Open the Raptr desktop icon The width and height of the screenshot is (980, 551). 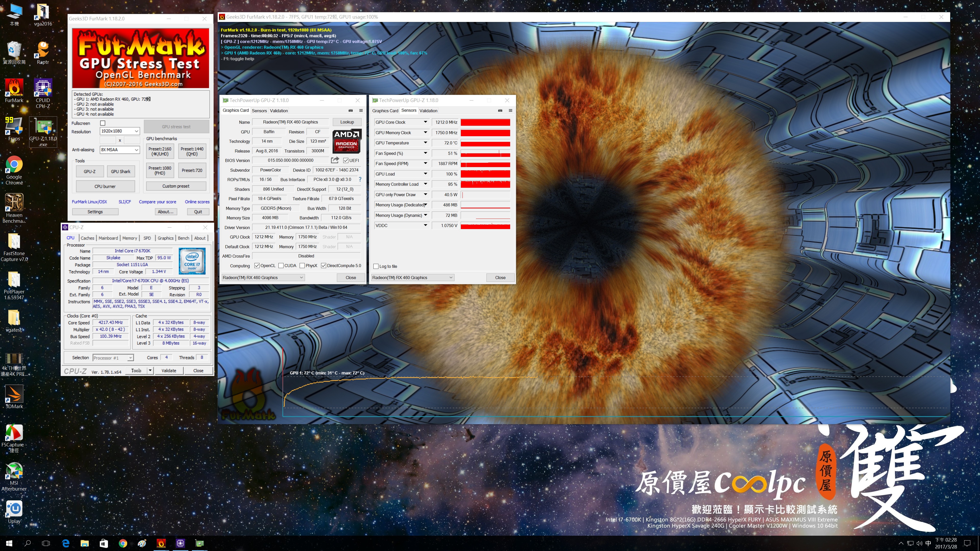43,53
